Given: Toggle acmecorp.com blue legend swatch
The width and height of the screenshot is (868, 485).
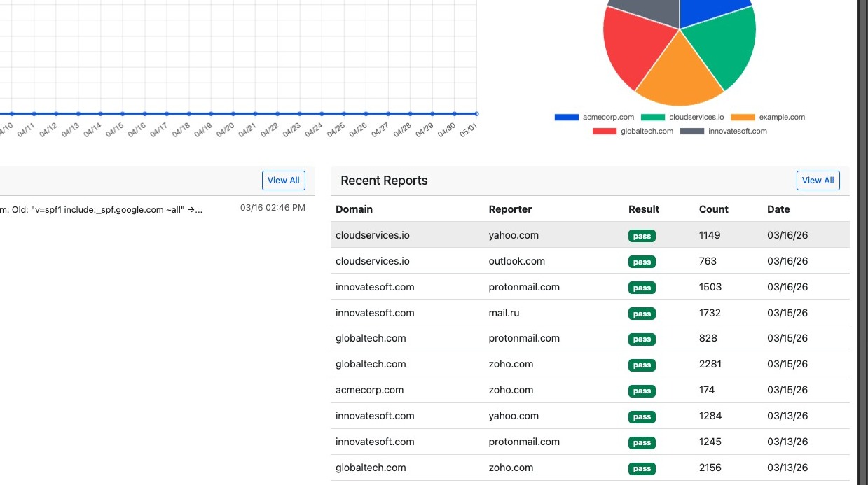Looking at the screenshot, I should (x=566, y=118).
